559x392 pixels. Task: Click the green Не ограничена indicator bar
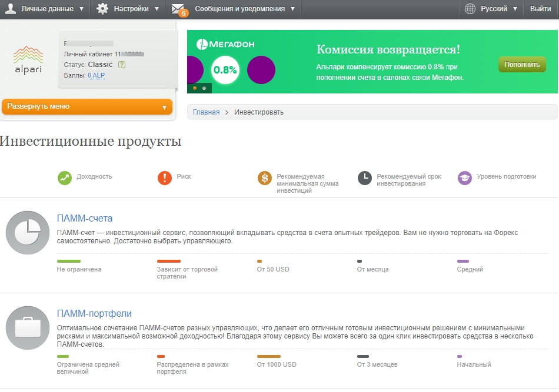point(70,260)
